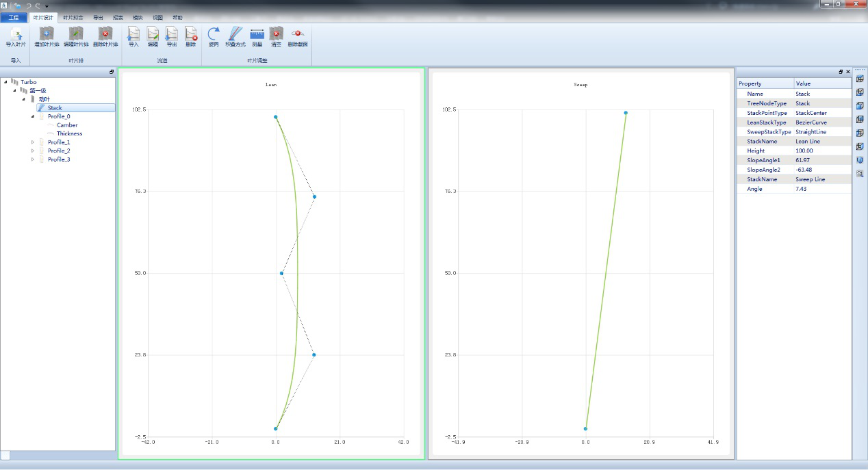Switch to the 帮助 ribbon tab
The width and height of the screenshot is (868, 470).
click(x=177, y=17)
